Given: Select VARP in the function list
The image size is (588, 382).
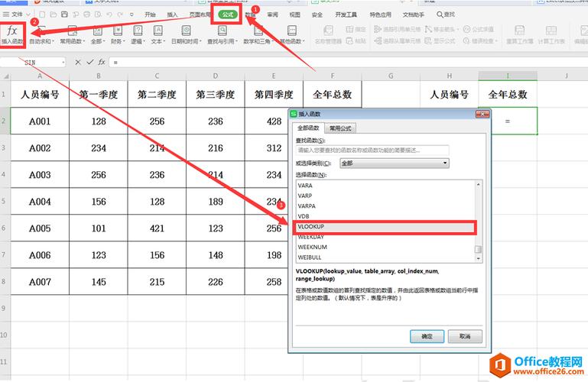Looking at the screenshot, I should click(x=385, y=196).
